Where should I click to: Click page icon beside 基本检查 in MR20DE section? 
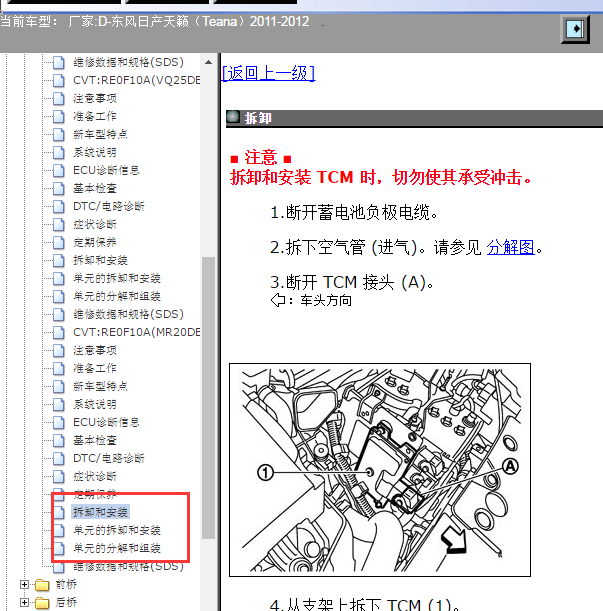pos(58,440)
